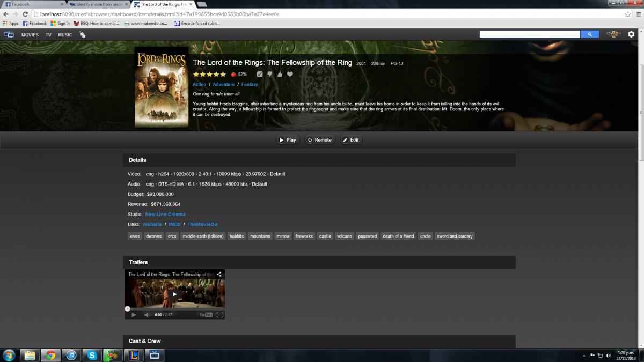Click the blue search magnifier button
This screenshot has width=644, height=362.
(x=590, y=34)
